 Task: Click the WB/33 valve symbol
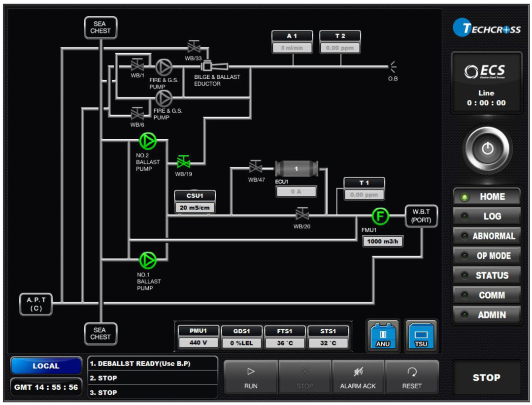click(193, 48)
